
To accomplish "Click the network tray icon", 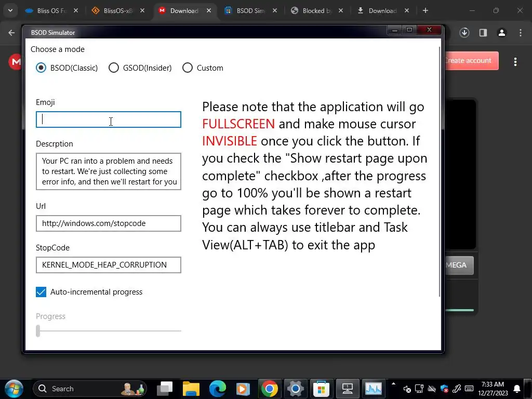I will tap(419, 389).
